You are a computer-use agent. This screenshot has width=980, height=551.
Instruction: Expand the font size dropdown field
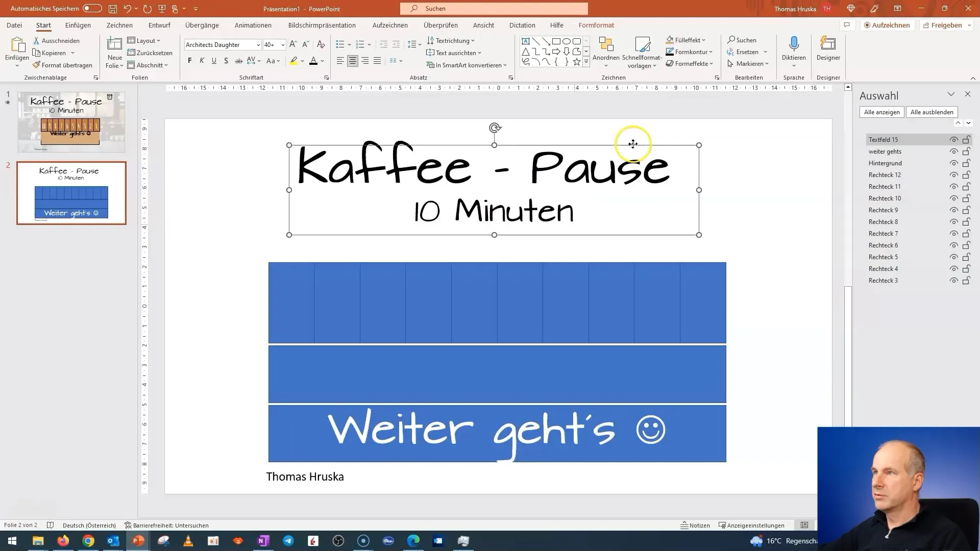pyautogui.click(x=283, y=44)
